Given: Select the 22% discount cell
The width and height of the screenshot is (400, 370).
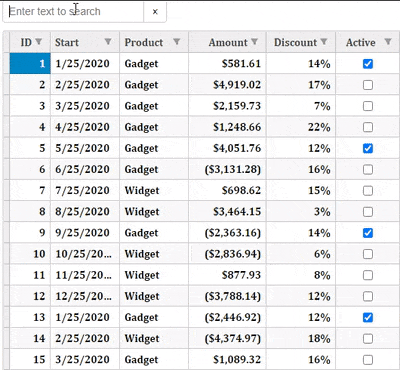Looking at the screenshot, I should (301, 127).
